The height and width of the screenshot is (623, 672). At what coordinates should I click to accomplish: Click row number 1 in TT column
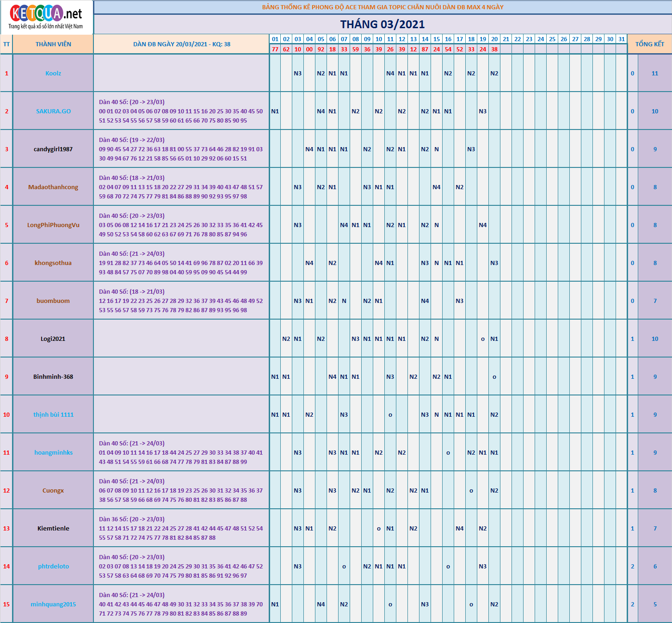tap(6, 73)
